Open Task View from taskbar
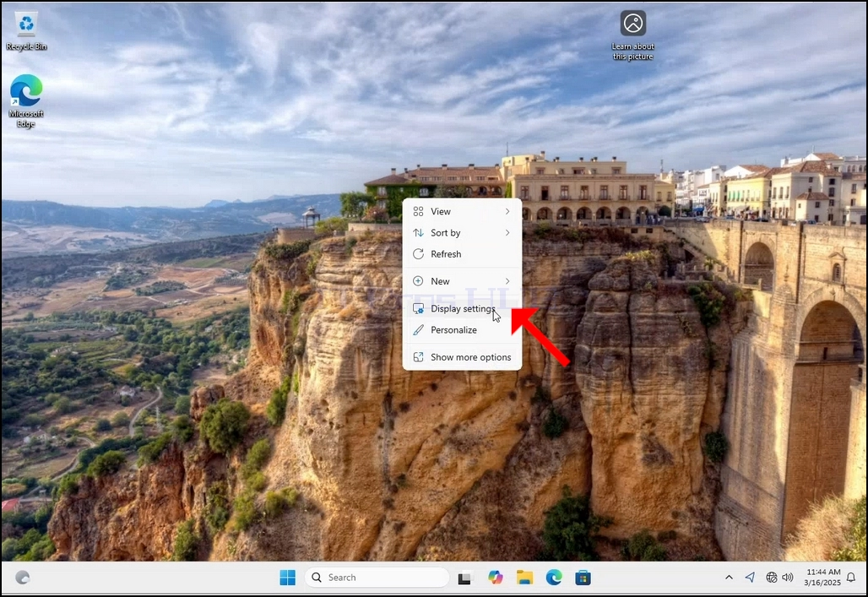The image size is (868, 597). [x=464, y=578]
